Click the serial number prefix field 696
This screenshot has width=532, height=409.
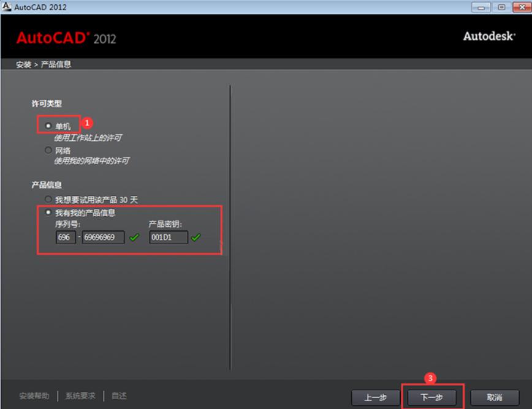(x=66, y=237)
